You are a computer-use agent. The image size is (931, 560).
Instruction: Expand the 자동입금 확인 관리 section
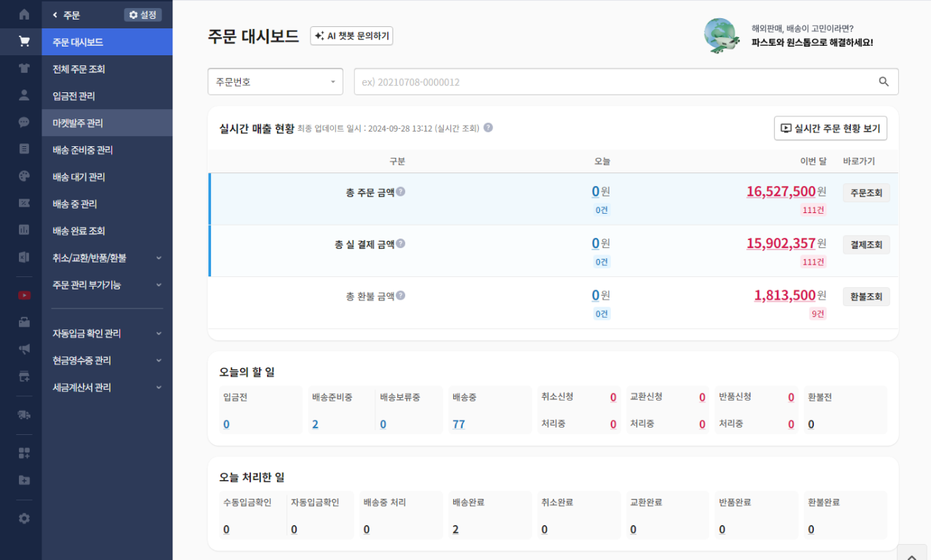click(x=107, y=334)
